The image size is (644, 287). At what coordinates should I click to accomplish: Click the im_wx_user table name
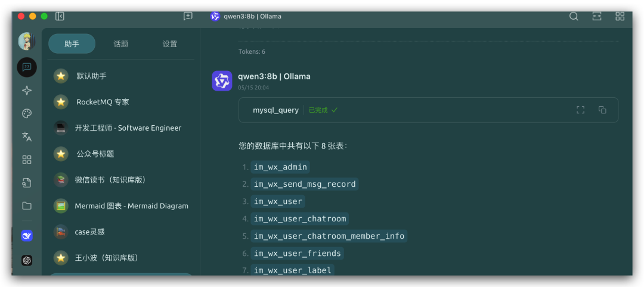[278, 202]
